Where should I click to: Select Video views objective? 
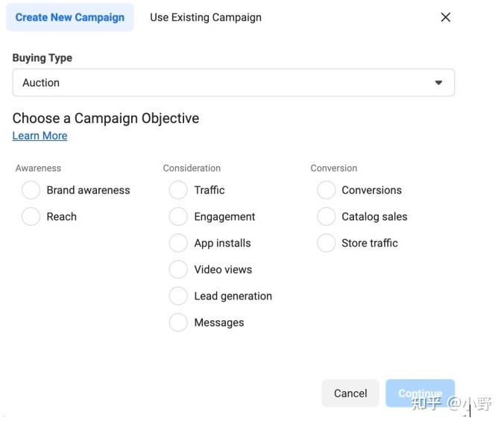point(179,270)
